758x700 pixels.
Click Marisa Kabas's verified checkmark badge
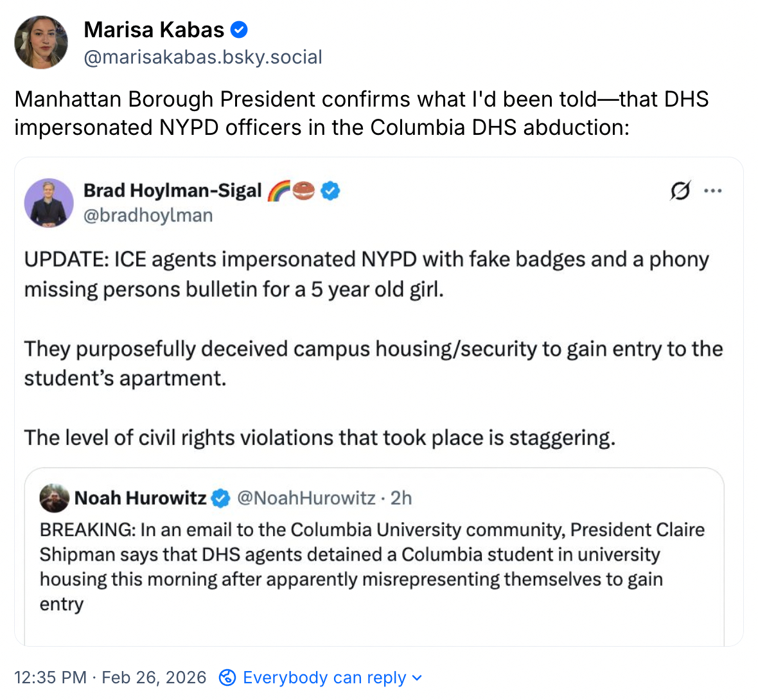(239, 30)
